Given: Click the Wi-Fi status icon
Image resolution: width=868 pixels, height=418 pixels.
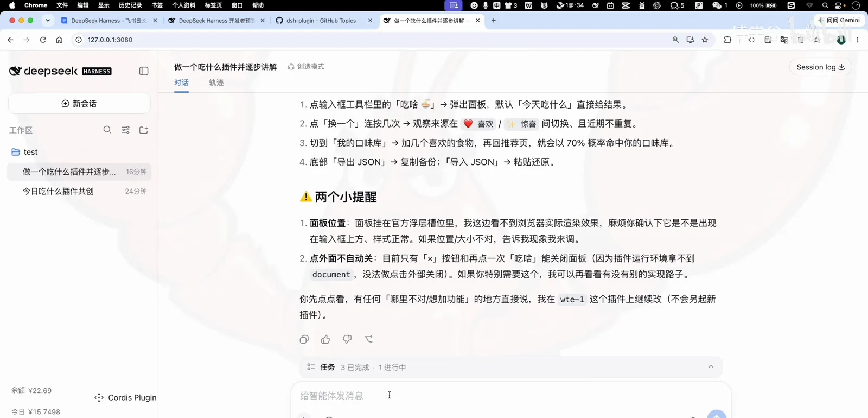Looking at the screenshot, I should (809, 5).
